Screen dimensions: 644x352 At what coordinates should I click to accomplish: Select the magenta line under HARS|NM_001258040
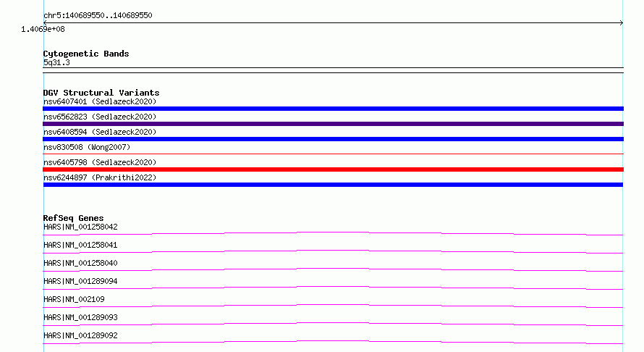click(x=333, y=269)
